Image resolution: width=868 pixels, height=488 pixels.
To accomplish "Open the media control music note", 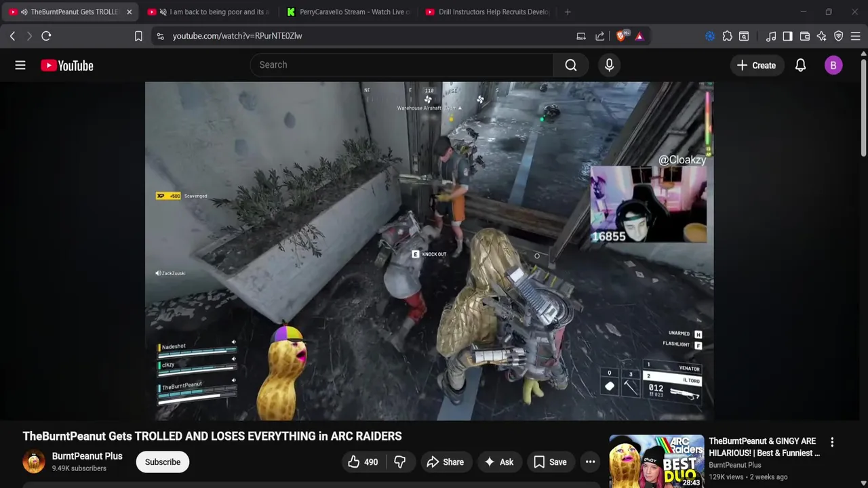I will (x=771, y=36).
